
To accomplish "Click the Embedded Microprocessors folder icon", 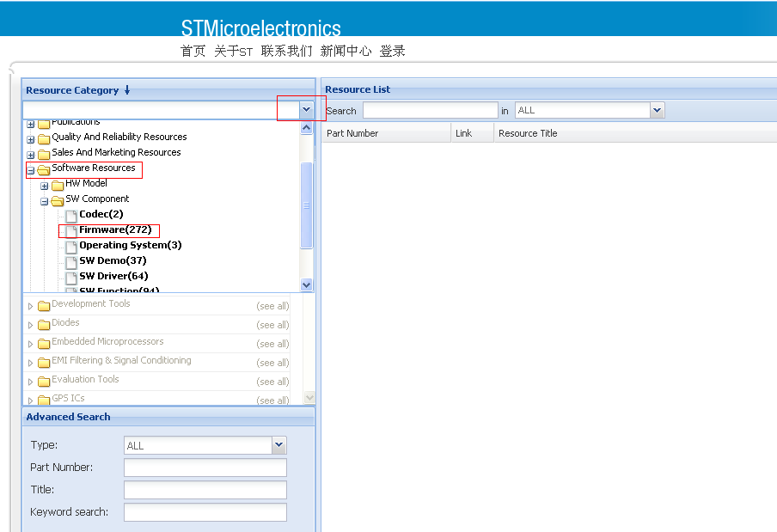I will point(44,343).
